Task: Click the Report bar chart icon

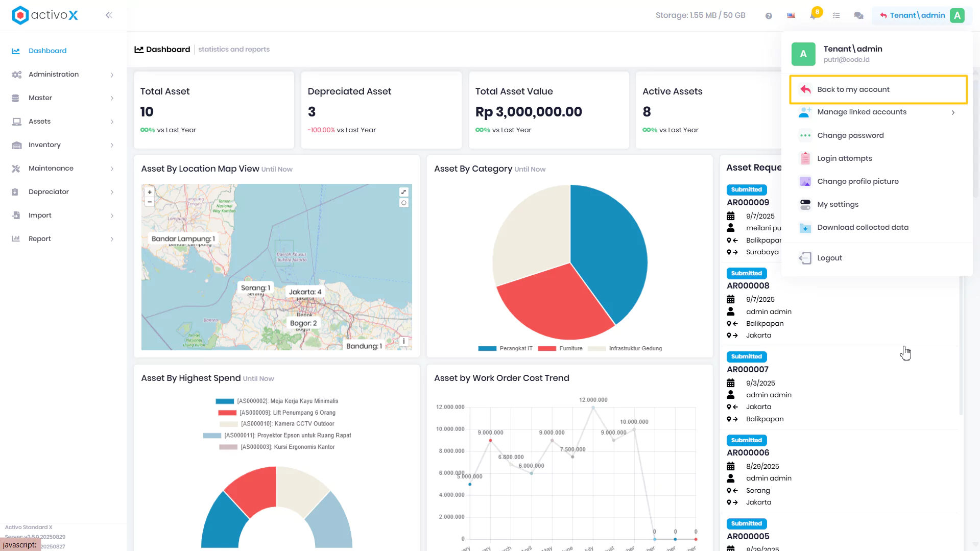Action: 16,239
